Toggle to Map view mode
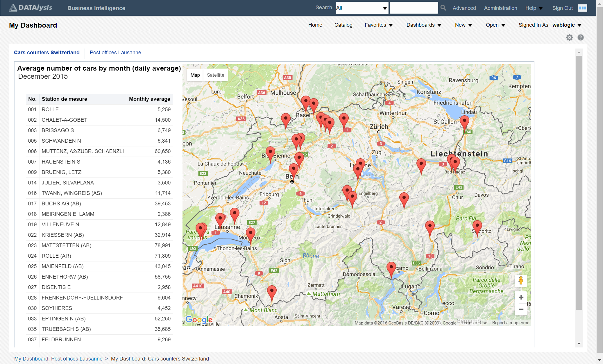Screen dimensions: 603x364 pos(195,75)
